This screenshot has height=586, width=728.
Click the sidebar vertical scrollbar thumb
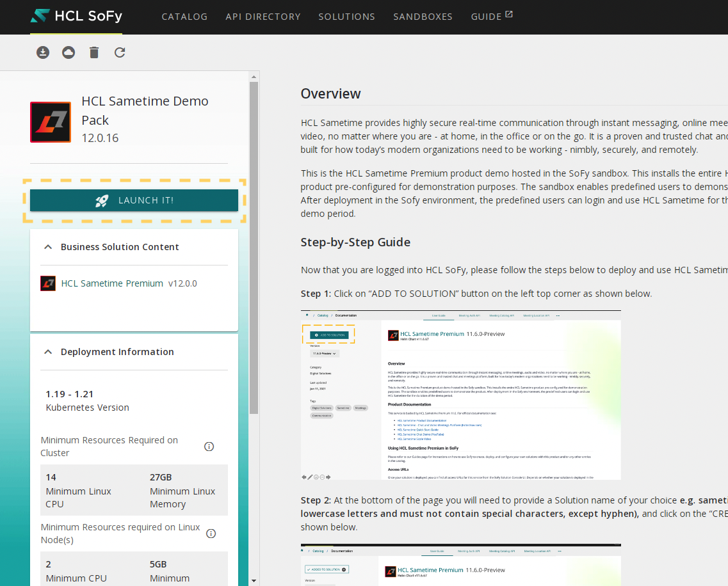click(254, 248)
